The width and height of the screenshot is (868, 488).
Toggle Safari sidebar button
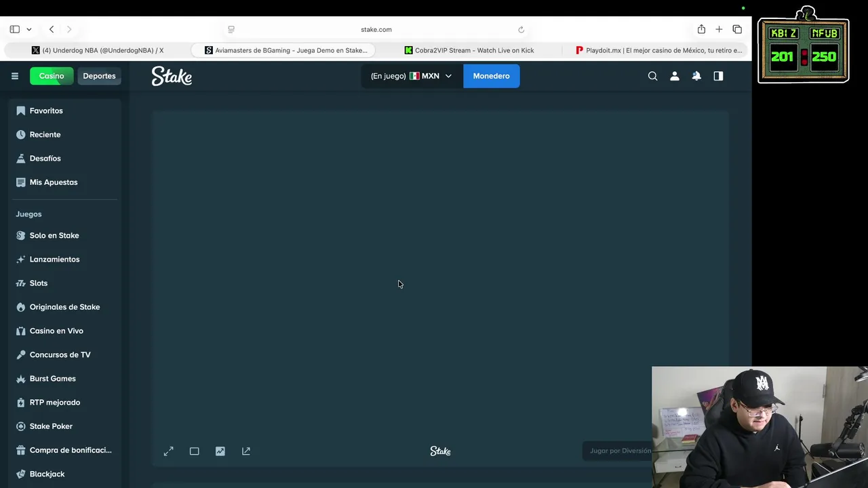pyautogui.click(x=14, y=29)
